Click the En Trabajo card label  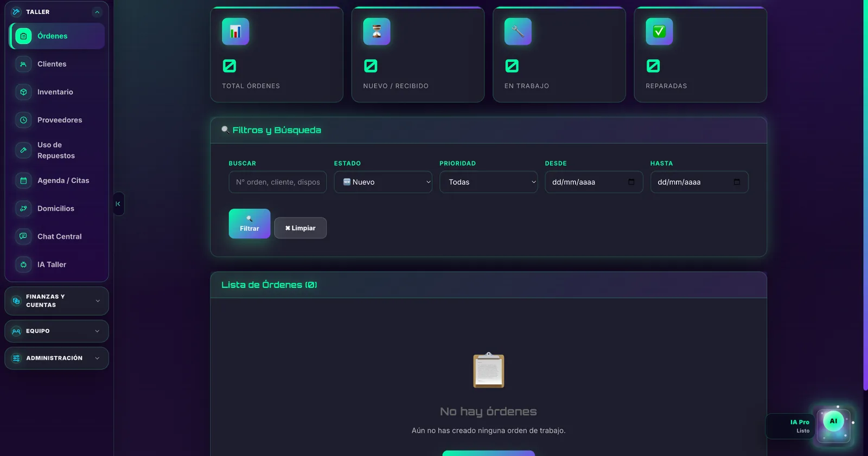(527, 86)
